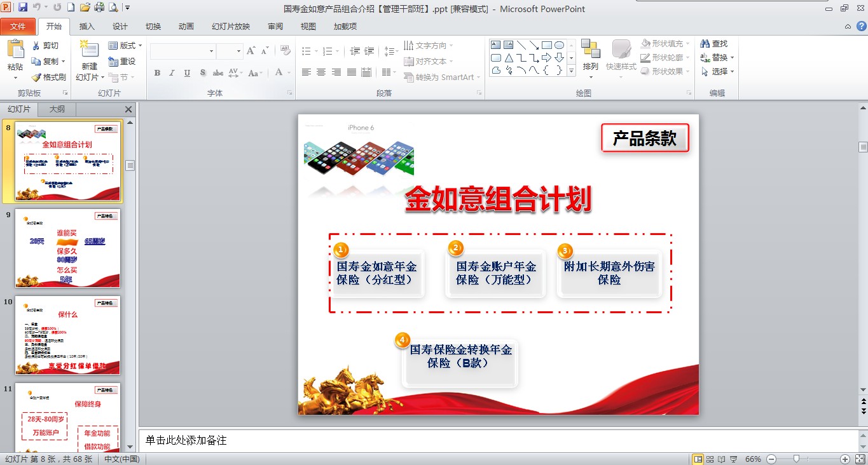Click the 国寿金账户年金保险（万能型） box

click(x=496, y=273)
